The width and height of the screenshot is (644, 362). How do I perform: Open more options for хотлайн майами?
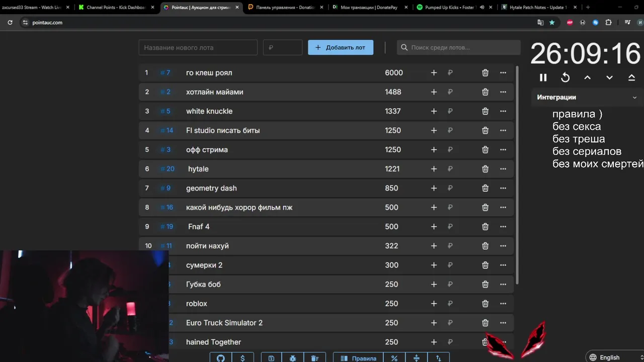tap(503, 92)
